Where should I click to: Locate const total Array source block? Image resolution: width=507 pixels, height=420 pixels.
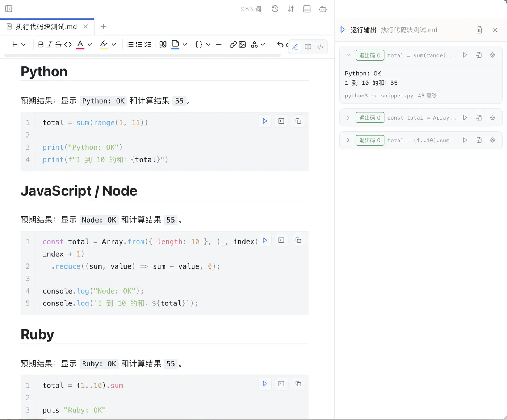(x=493, y=118)
